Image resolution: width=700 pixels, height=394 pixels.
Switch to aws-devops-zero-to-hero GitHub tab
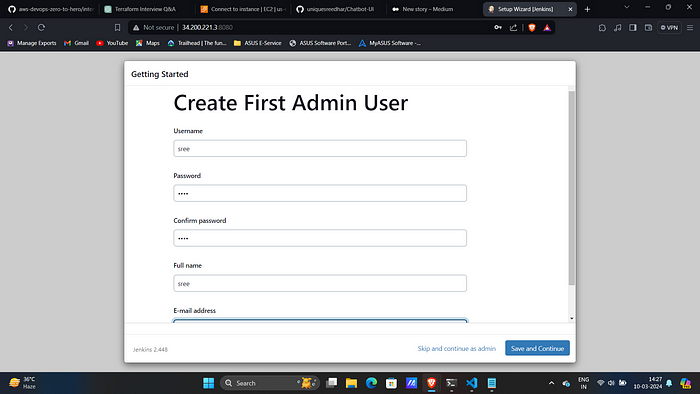[50, 9]
